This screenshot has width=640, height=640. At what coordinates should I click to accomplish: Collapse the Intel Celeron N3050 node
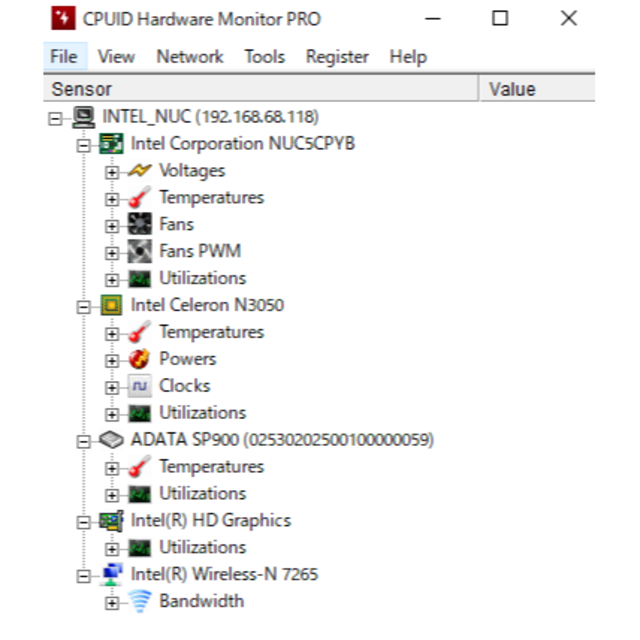[x=83, y=307]
